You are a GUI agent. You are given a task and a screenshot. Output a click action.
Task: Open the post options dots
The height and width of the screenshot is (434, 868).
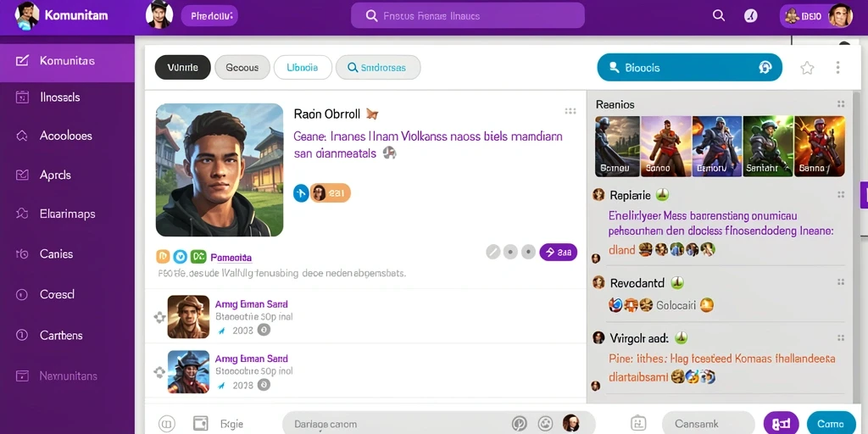(x=570, y=111)
